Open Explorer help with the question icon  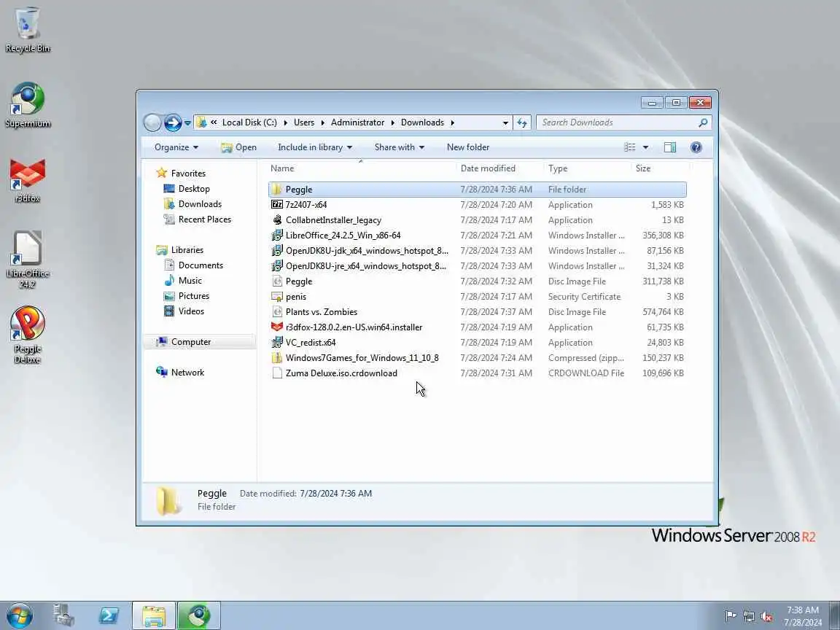click(696, 147)
